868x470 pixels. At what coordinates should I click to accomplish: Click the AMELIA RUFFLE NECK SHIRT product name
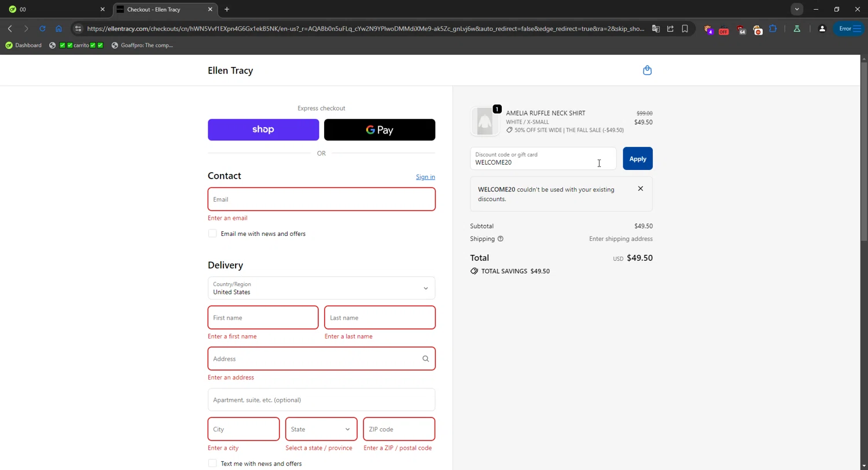point(546,113)
